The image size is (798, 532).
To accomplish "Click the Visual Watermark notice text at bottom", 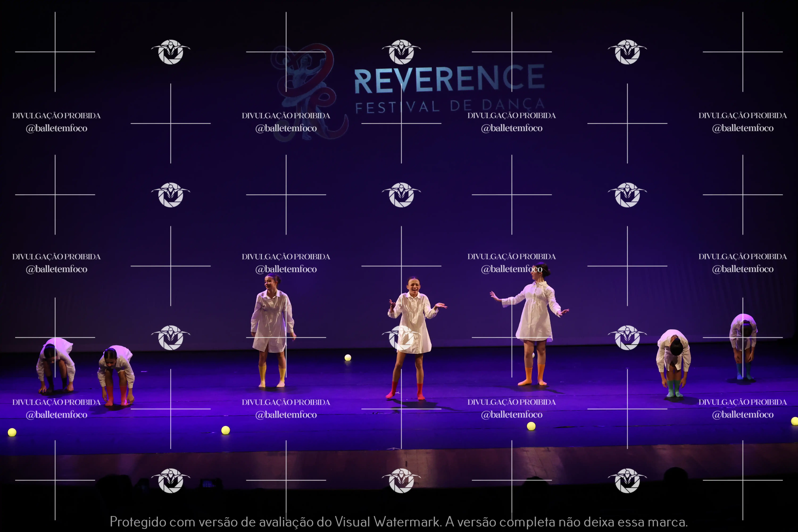I will [x=399, y=522].
